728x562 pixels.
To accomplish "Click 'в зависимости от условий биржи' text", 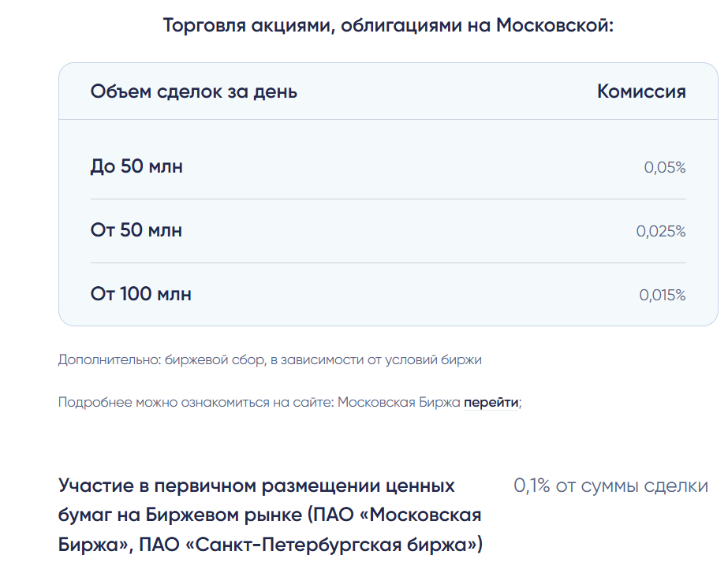I will point(376,359).
